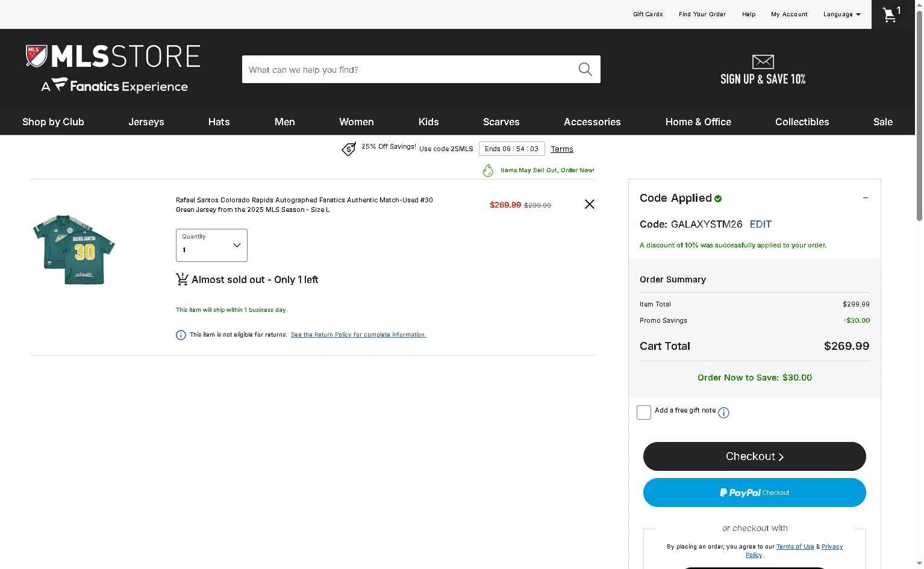Open the Women menu

point(357,122)
